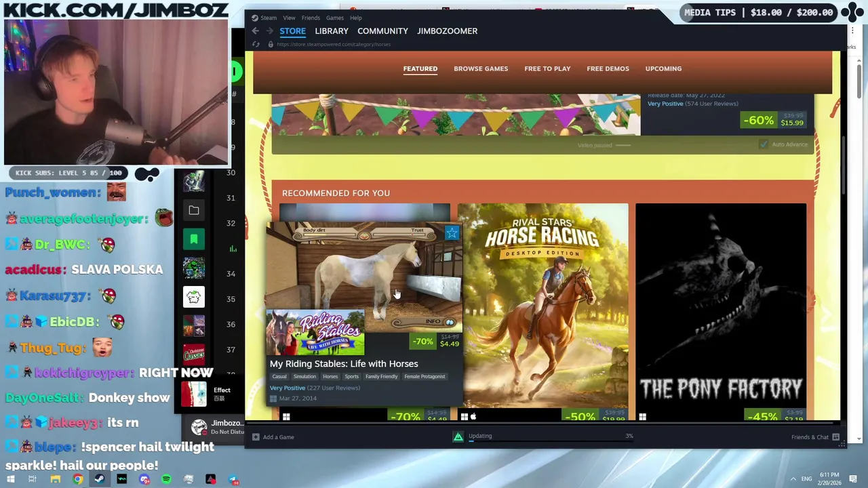Click the Steam taskbar icon
Image resolution: width=868 pixels, height=488 pixels.
(100, 480)
